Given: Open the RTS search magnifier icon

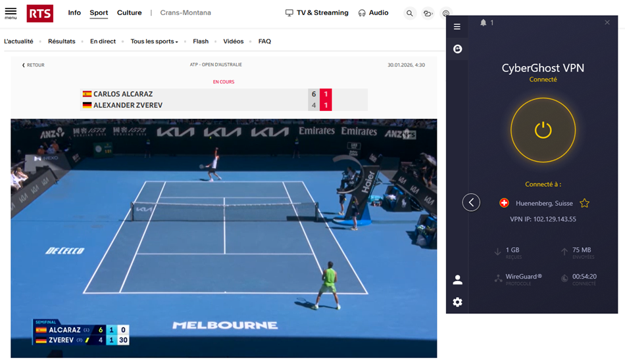Looking at the screenshot, I should tap(409, 13).
